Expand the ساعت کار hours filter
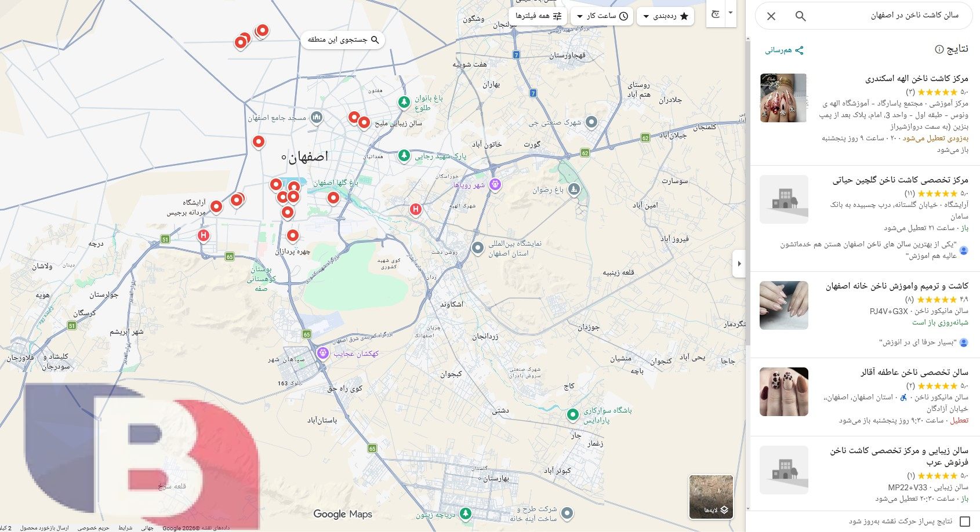The height and width of the screenshot is (532, 980). click(601, 16)
